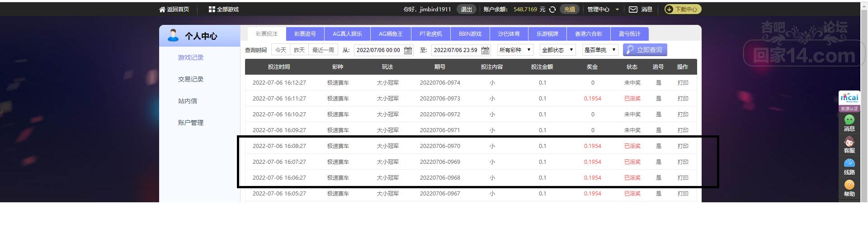Switch to 盈亏统计 tab
868x248 pixels.
[x=630, y=34]
